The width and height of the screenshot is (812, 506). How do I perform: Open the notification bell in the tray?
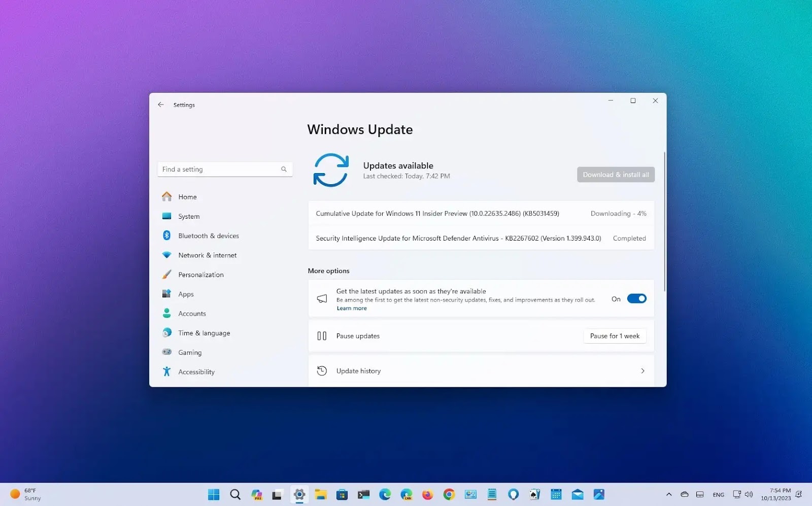(799, 494)
